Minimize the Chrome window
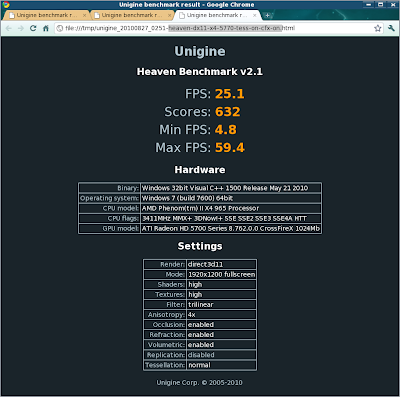Viewport: 400px width, 397px height. click(368, 5)
